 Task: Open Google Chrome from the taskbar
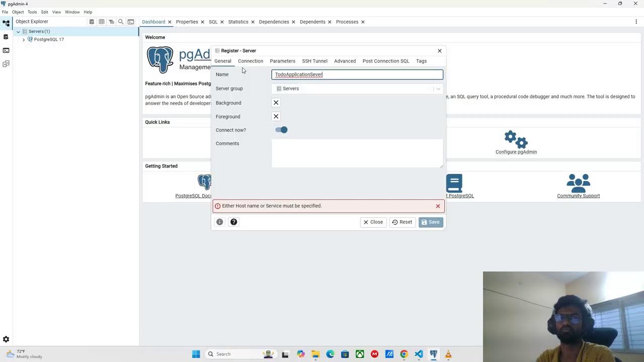404,354
